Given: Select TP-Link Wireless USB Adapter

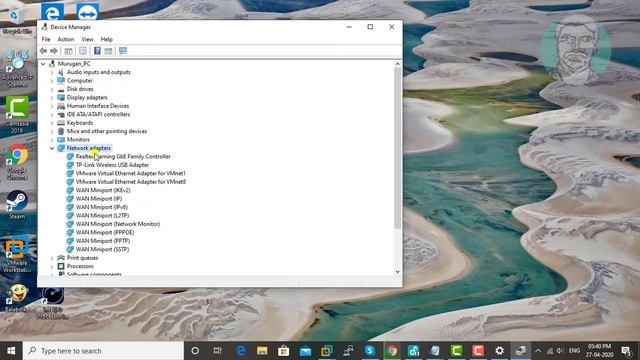Looking at the screenshot, I should tap(112, 165).
